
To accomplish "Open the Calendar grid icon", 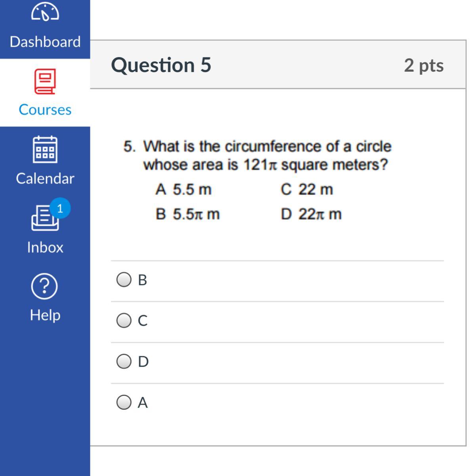I will pyautogui.click(x=45, y=150).
